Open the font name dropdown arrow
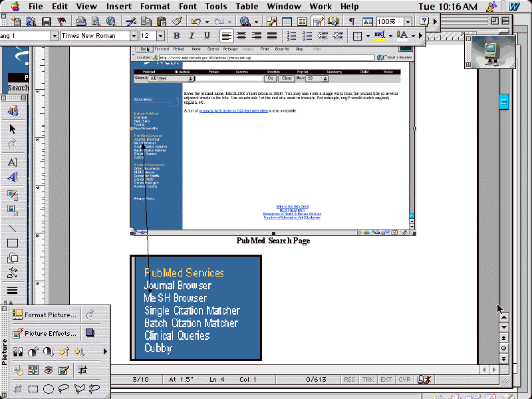The width and height of the screenshot is (532, 399). pos(134,36)
